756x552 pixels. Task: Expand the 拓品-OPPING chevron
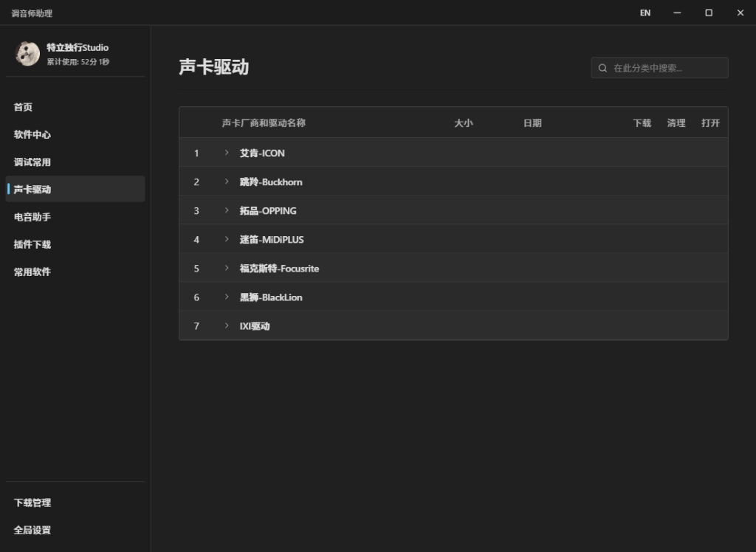click(x=227, y=210)
